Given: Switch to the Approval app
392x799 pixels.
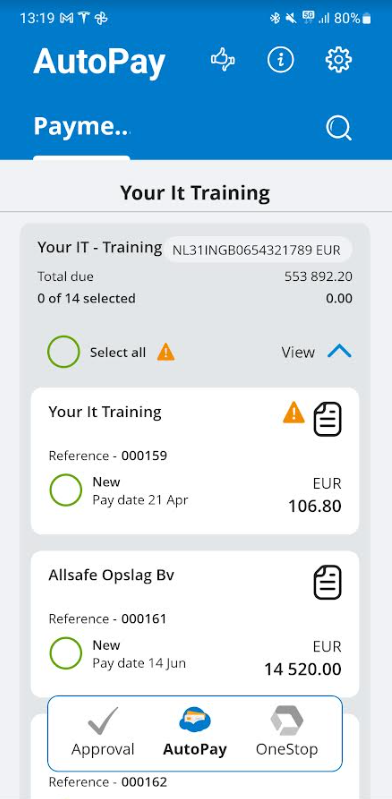Looking at the screenshot, I should 103,733.
